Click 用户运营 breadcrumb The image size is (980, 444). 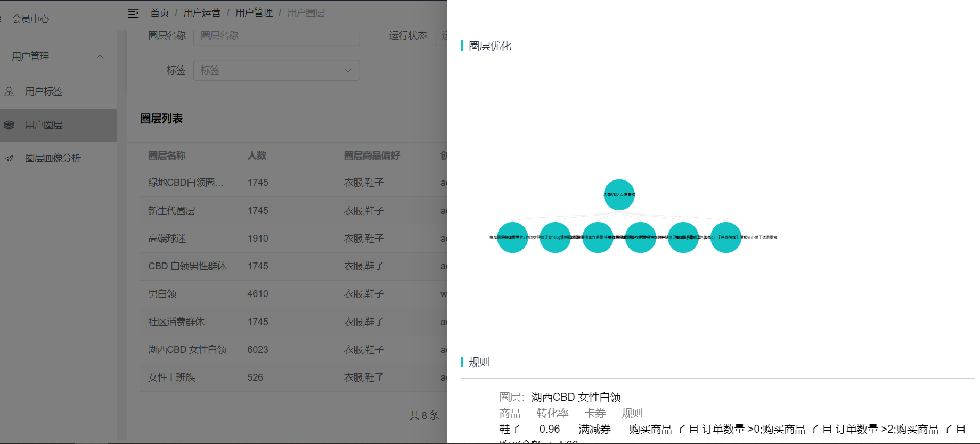202,13
